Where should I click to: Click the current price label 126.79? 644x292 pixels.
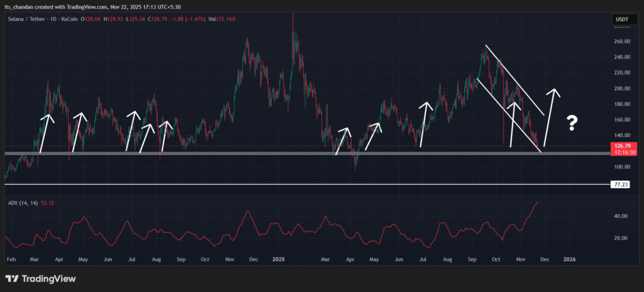point(623,146)
